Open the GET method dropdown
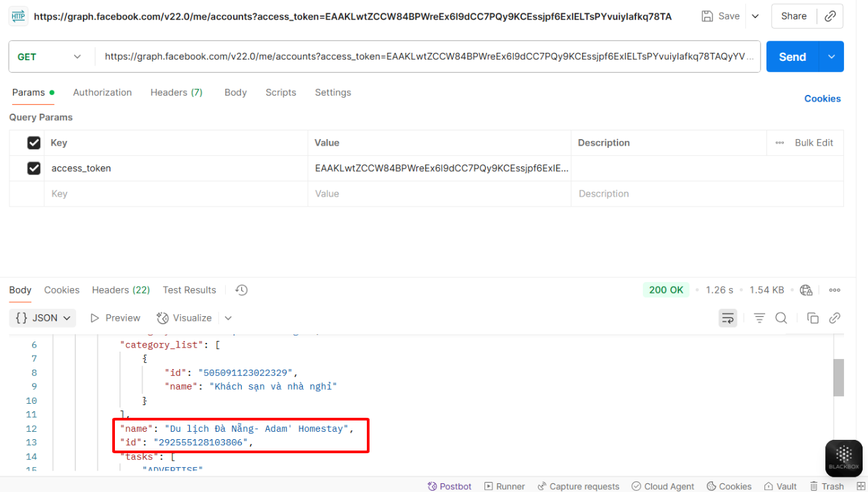Viewport: 868px width, 492px height. click(50, 57)
